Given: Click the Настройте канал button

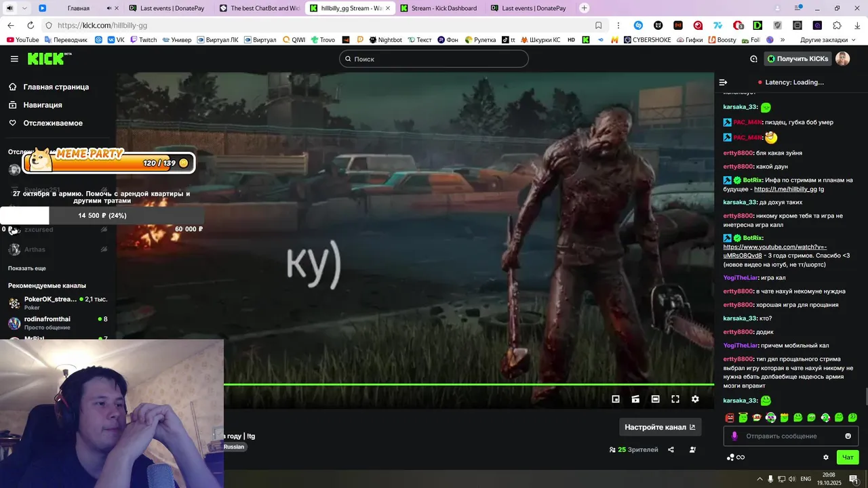Looking at the screenshot, I should (x=660, y=427).
